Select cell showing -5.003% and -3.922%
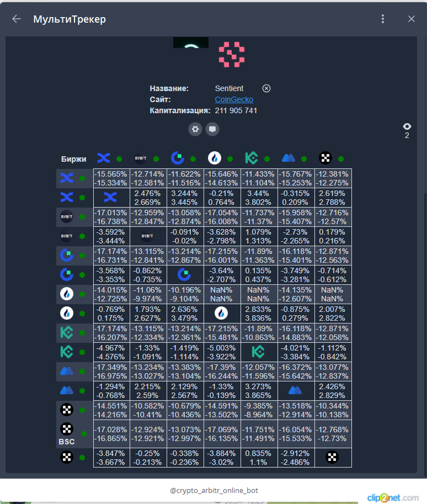Viewport: 427px width, 504px height. point(222,352)
